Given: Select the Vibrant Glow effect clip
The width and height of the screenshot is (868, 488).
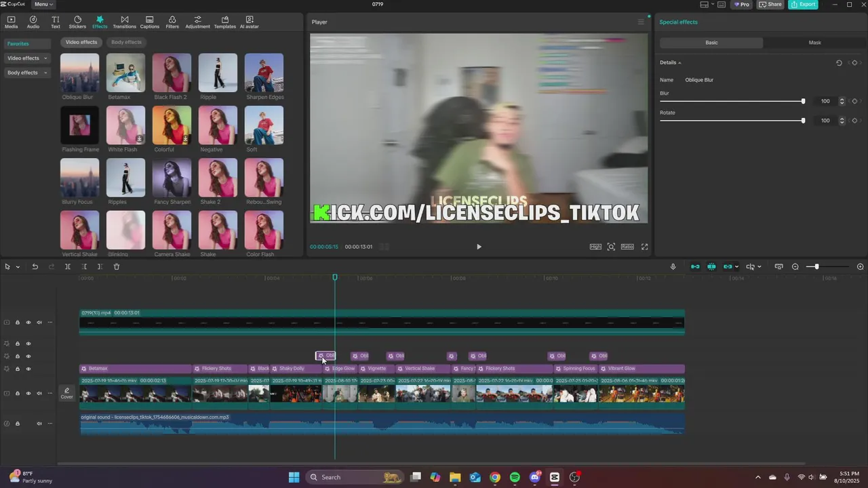Looking at the screenshot, I should coord(642,369).
